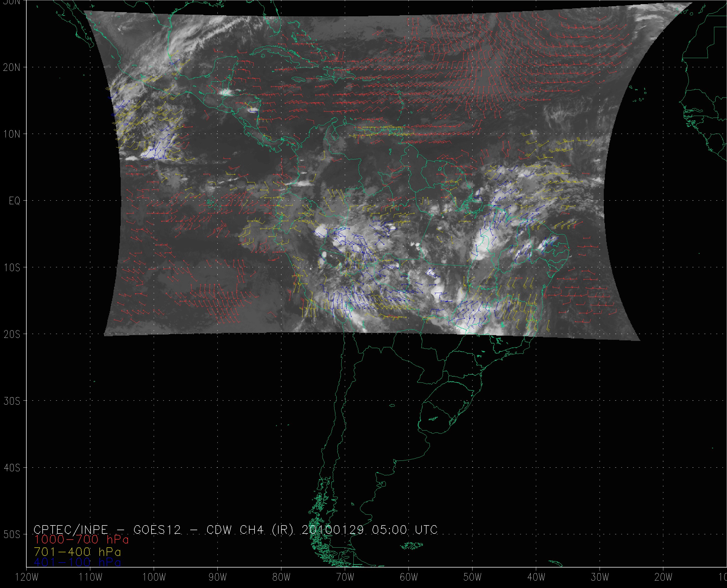Click the CPTEC/INPE title text
Screen dimensions: 727x588
pos(71,530)
